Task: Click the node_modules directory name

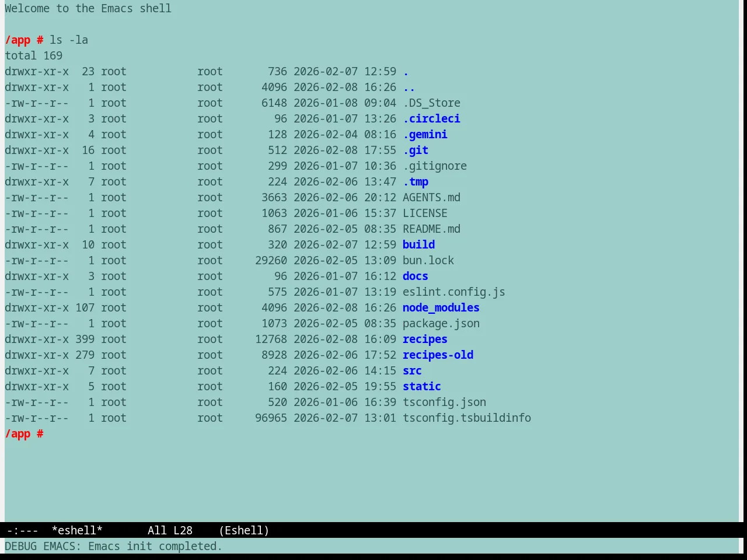Action: (x=441, y=308)
